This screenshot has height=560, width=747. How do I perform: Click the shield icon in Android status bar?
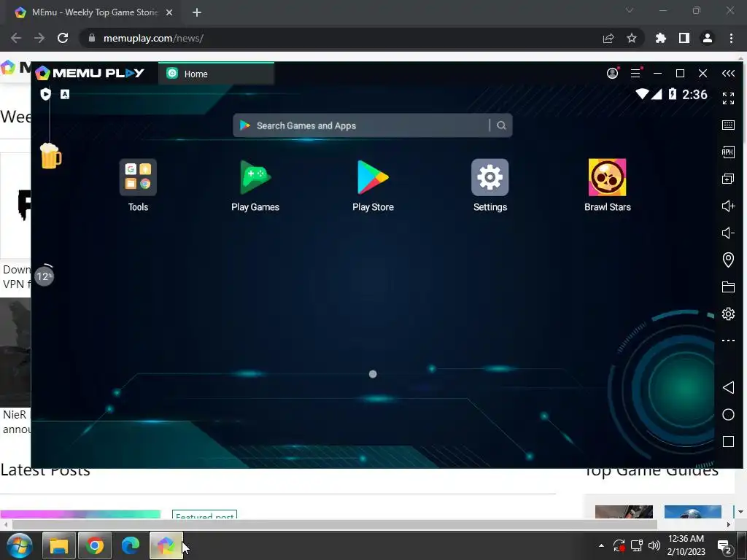point(45,94)
